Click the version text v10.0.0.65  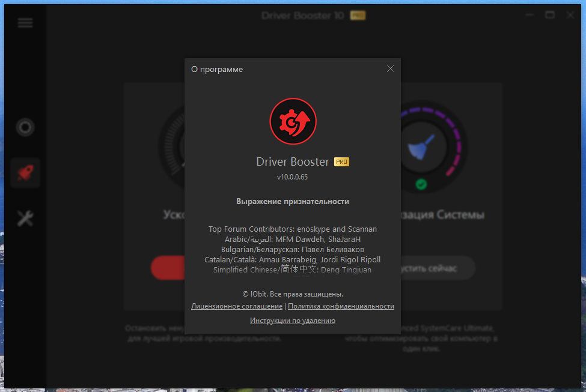292,177
